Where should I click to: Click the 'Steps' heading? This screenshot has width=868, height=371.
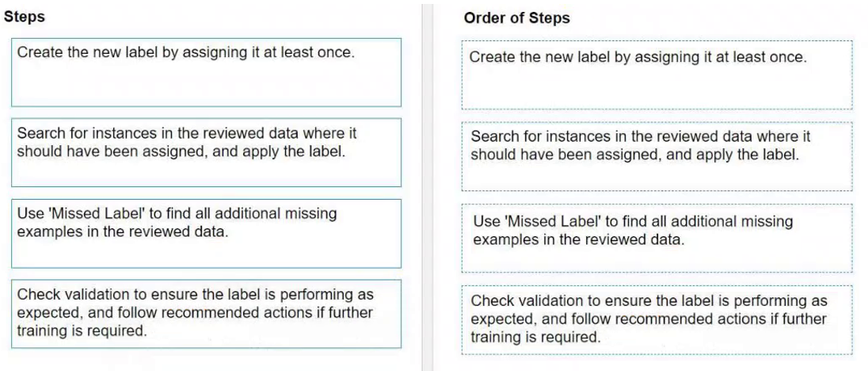pos(25,16)
